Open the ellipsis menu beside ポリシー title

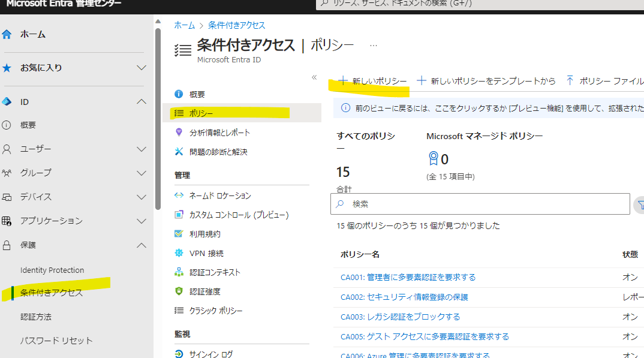(x=374, y=45)
